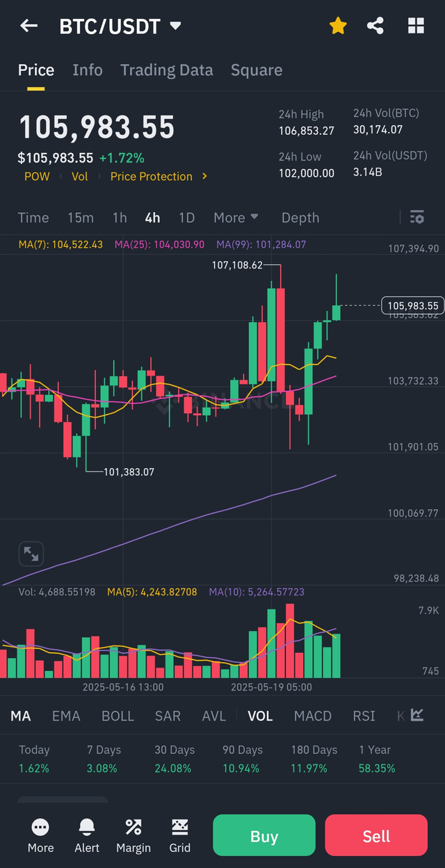The height and width of the screenshot is (868, 445).
Task: Select the Time chart interval
Action: click(33, 218)
